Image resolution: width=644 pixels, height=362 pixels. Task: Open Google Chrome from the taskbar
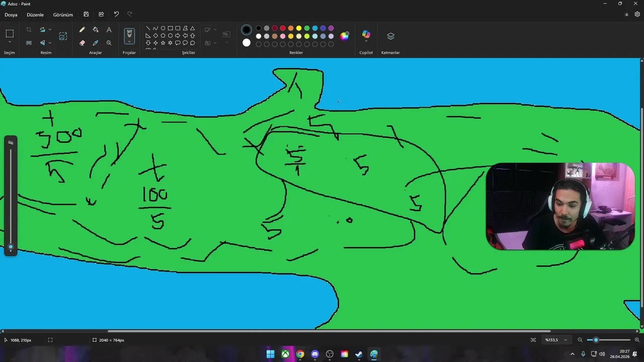(300, 354)
